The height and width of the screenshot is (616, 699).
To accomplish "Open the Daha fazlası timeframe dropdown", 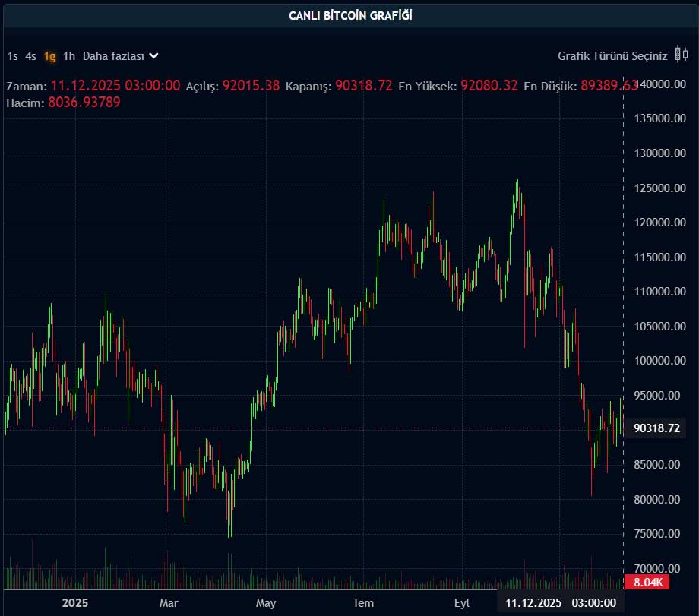I will [114, 55].
